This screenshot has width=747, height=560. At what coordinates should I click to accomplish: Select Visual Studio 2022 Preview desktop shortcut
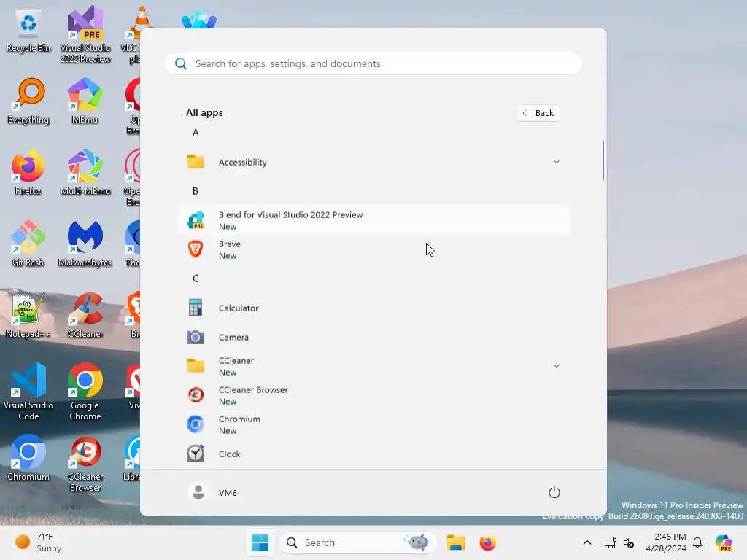pyautogui.click(x=85, y=34)
